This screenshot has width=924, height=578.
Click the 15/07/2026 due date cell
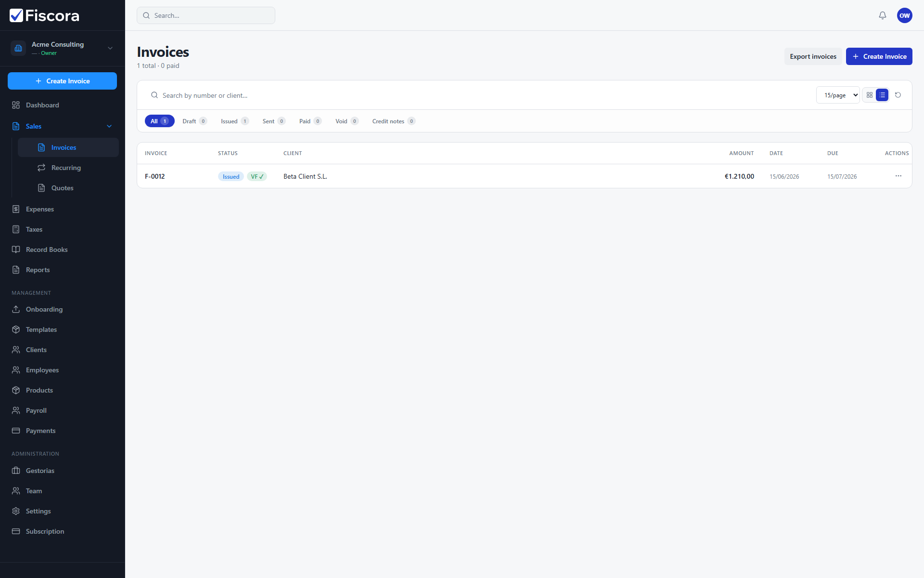[x=842, y=177]
